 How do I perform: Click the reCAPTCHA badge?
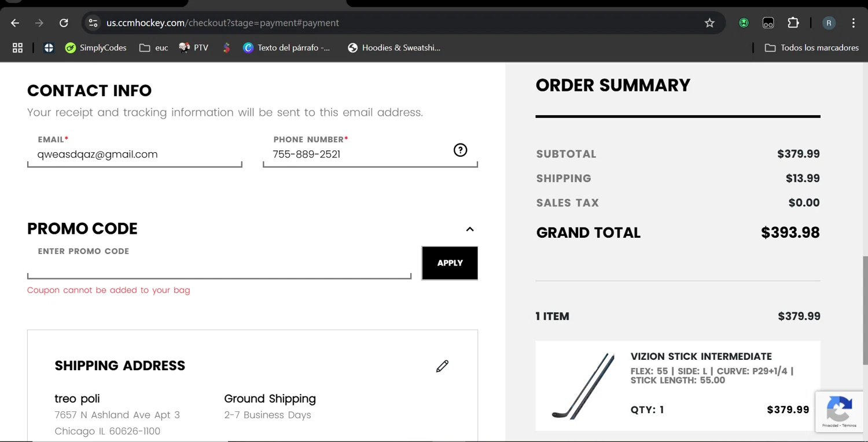(x=839, y=411)
